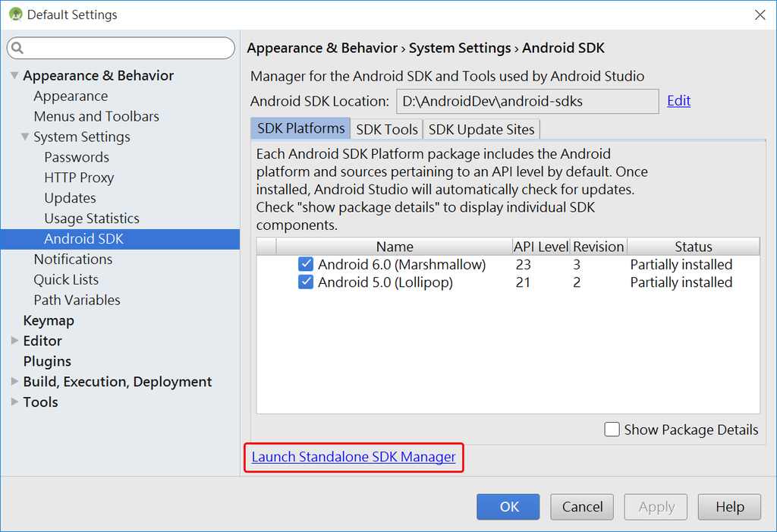The image size is (777, 532).
Task: Open HTTP Proxy settings
Action: [x=79, y=177]
